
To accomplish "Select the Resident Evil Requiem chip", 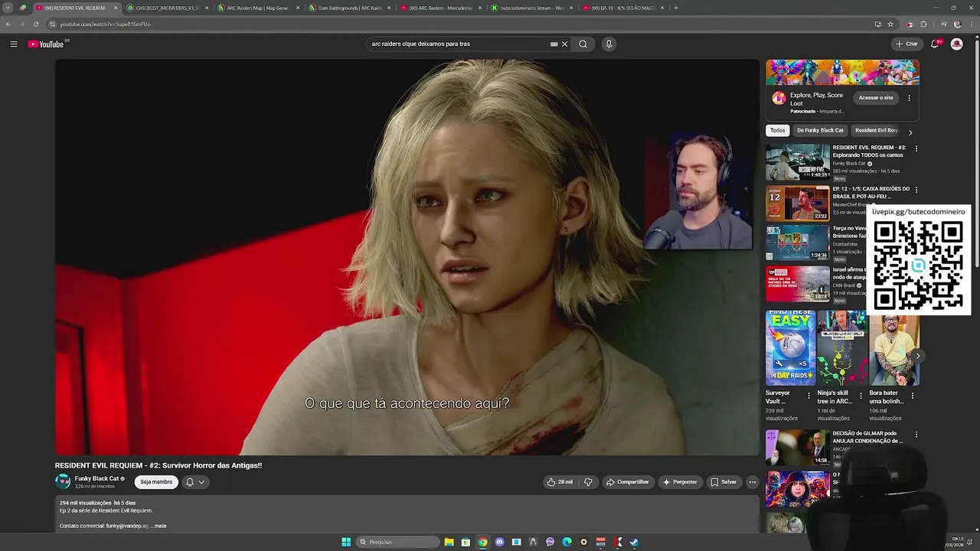I will (x=877, y=130).
